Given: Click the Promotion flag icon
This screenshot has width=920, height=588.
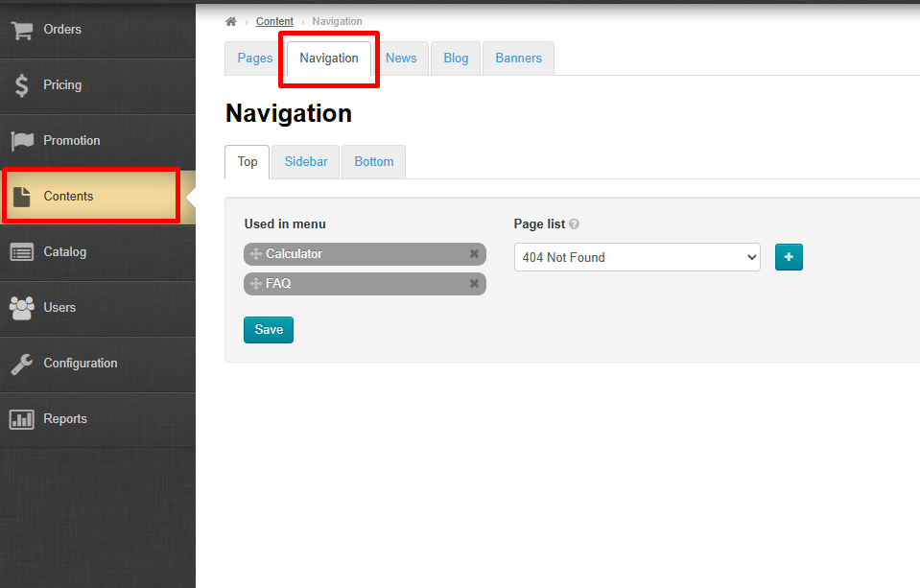Looking at the screenshot, I should click(x=22, y=141).
